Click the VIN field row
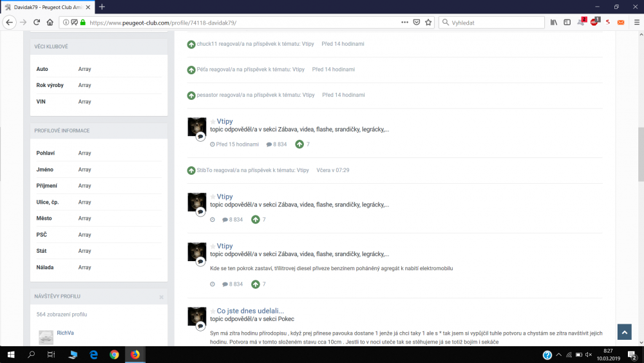644x363 pixels. coord(99,101)
